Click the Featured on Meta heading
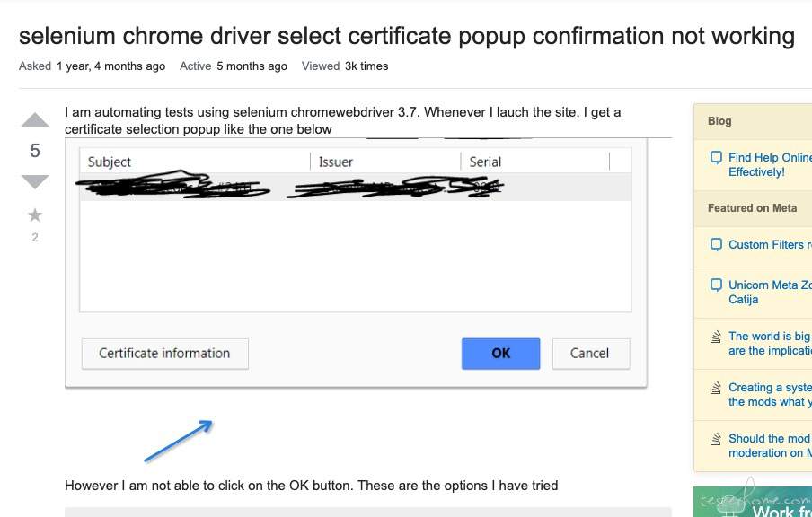This screenshot has width=812, height=517. click(753, 208)
